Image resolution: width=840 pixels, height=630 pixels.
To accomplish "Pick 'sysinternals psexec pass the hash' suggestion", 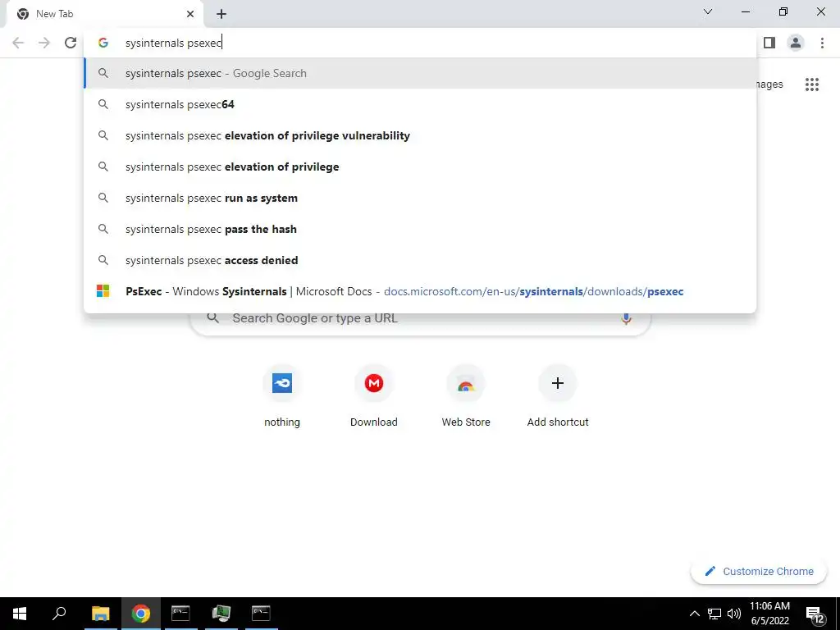I will [420, 229].
